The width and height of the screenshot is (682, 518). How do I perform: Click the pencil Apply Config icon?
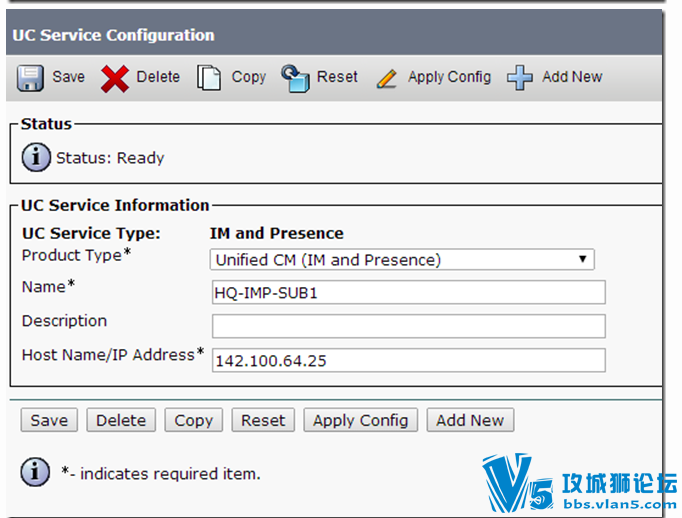pos(387,79)
